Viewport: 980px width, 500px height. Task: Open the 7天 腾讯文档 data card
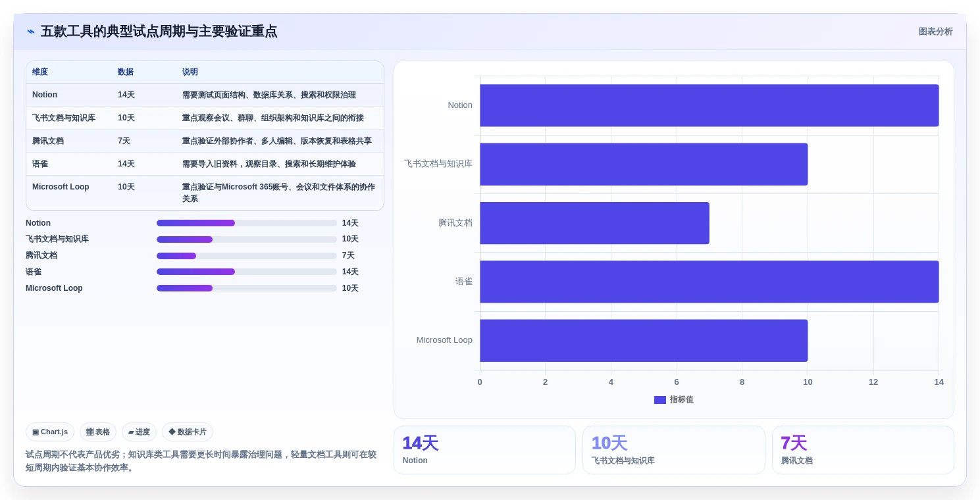coord(863,450)
